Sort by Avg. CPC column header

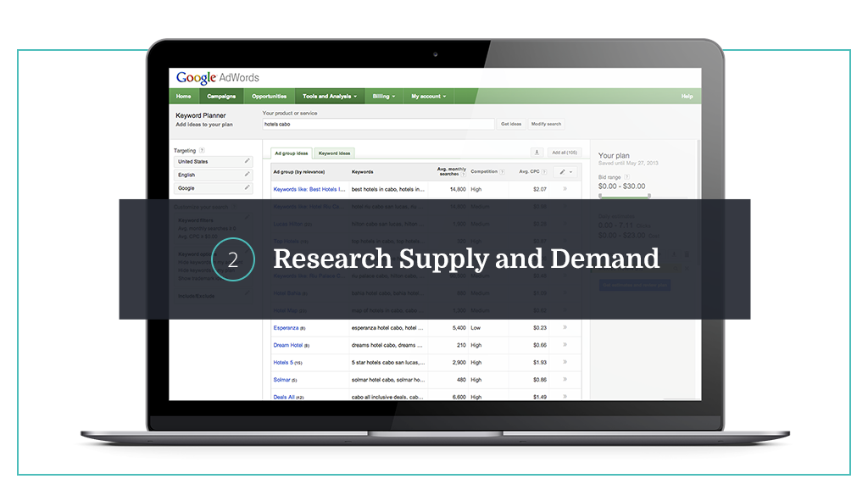click(x=529, y=171)
